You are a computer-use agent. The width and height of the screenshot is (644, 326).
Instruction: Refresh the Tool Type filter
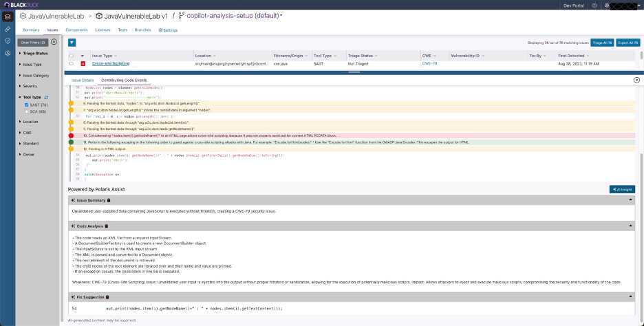click(x=45, y=98)
